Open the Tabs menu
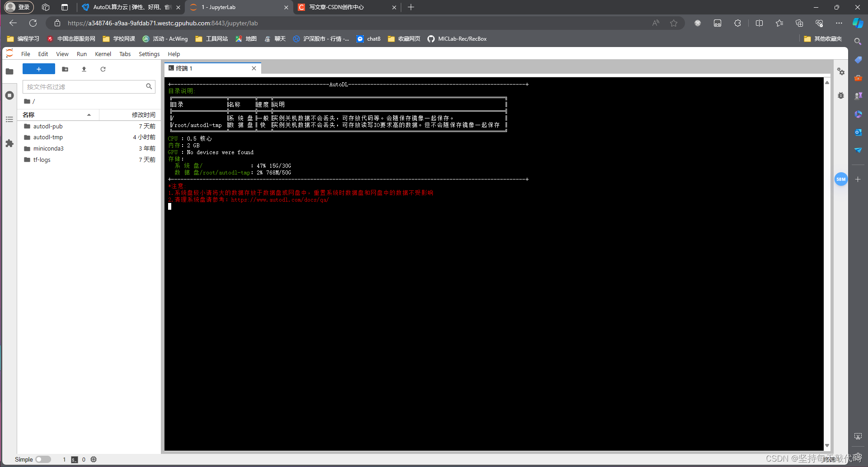Image resolution: width=868 pixels, height=467 pixels. tap(125, 54)
